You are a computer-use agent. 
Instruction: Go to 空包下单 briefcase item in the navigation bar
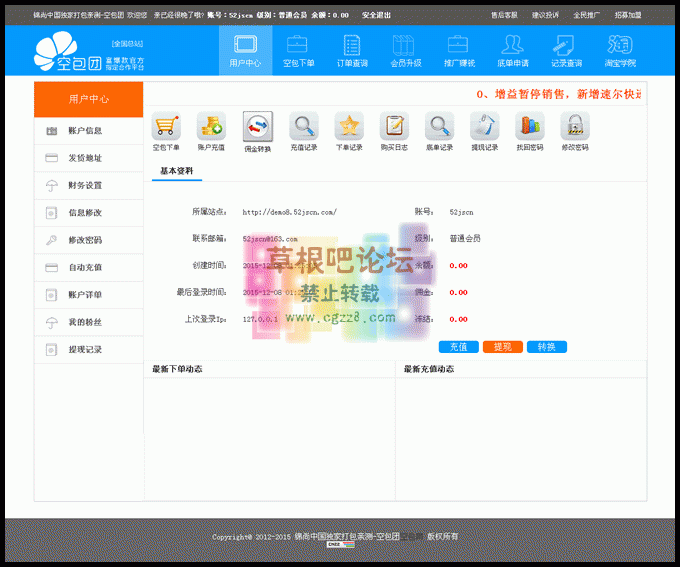click(299, 50)
